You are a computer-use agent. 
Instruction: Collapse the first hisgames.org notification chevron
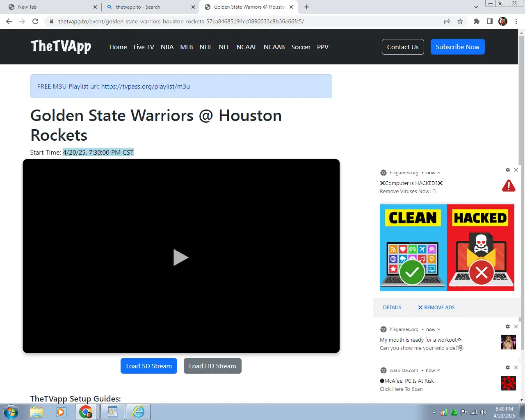click(x=439, y=173)
